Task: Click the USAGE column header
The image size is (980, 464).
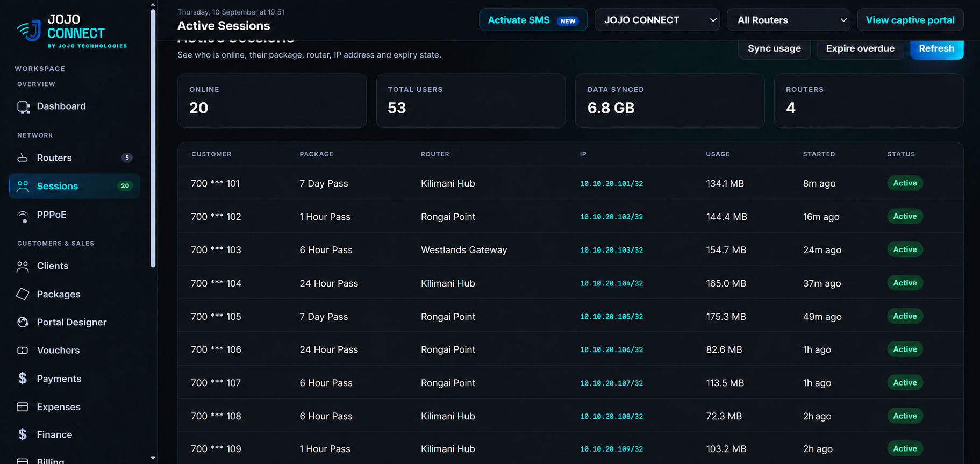Action: 718,154
